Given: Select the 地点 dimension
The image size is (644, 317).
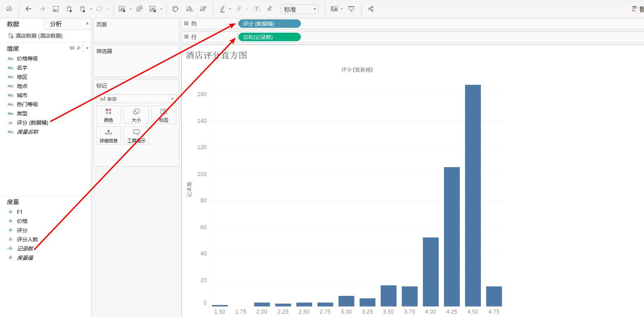Looking at the screenshot, I should click(22, 86).
